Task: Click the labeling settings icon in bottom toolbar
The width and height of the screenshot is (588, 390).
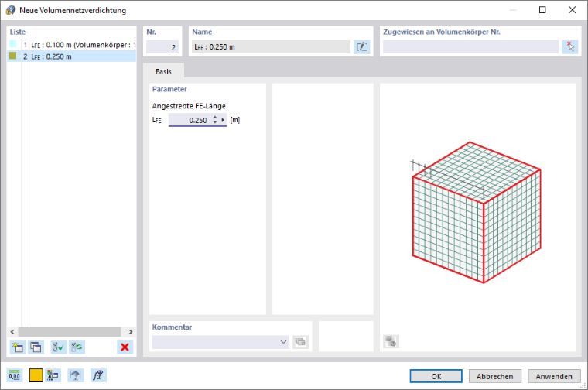Action: point(53,375)
